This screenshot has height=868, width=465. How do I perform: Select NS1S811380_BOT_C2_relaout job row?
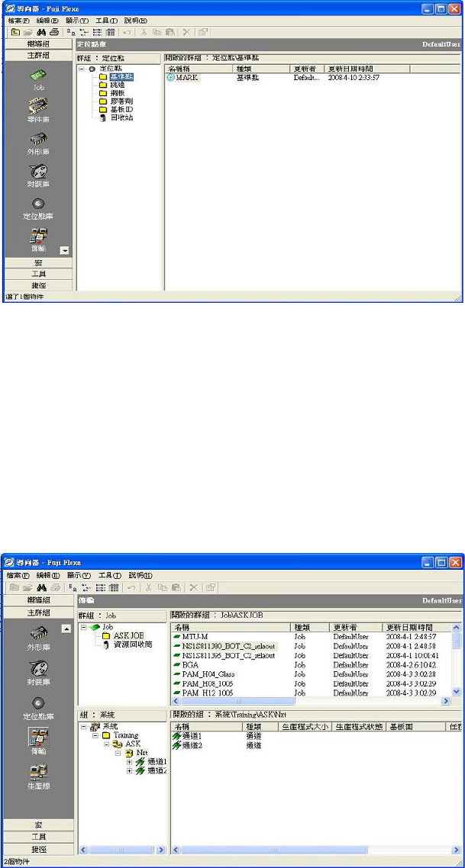pos(311,646)
